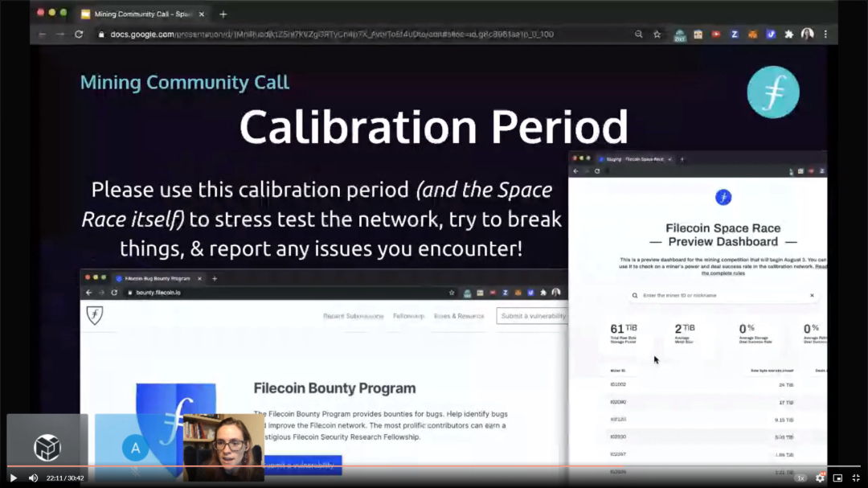The height and width of the screenshot is (488, 868).
Task: Select the Filecoin Space Race tab
Action: point(635,159)
